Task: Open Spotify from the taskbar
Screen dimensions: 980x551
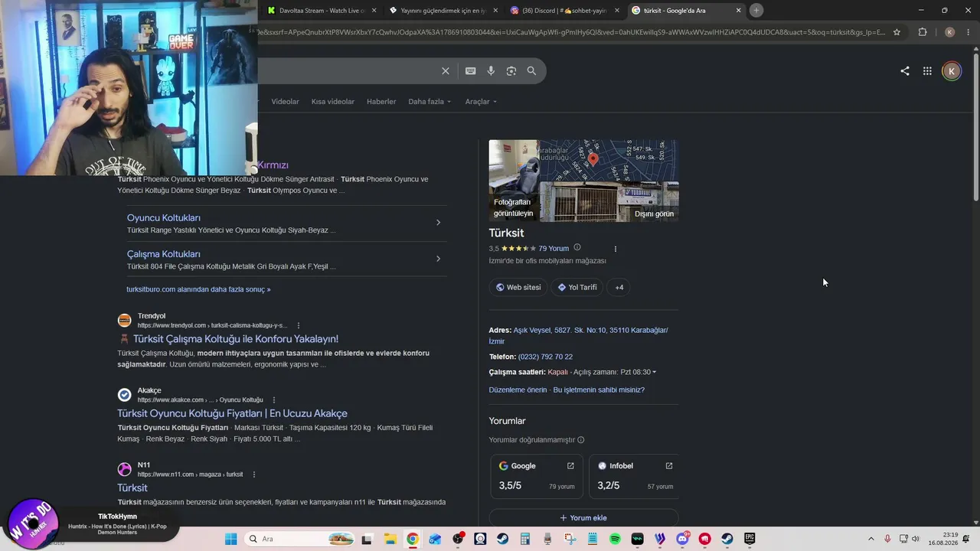Action: [615, 539]
